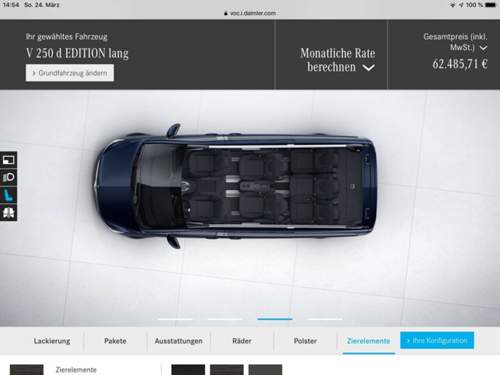Click Grundfahrzeug ändern button

point(70,73)
